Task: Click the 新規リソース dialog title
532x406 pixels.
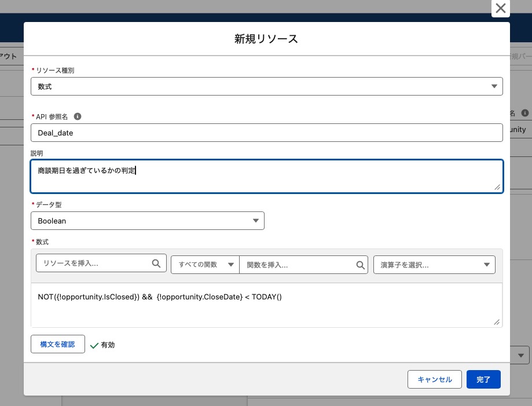Action: (x=266, y=39)
